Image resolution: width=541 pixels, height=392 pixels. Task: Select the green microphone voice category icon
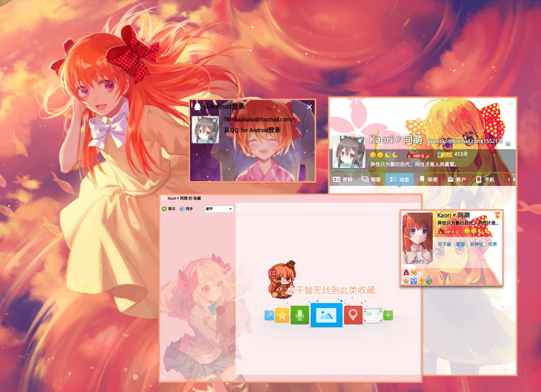[299, 315]
